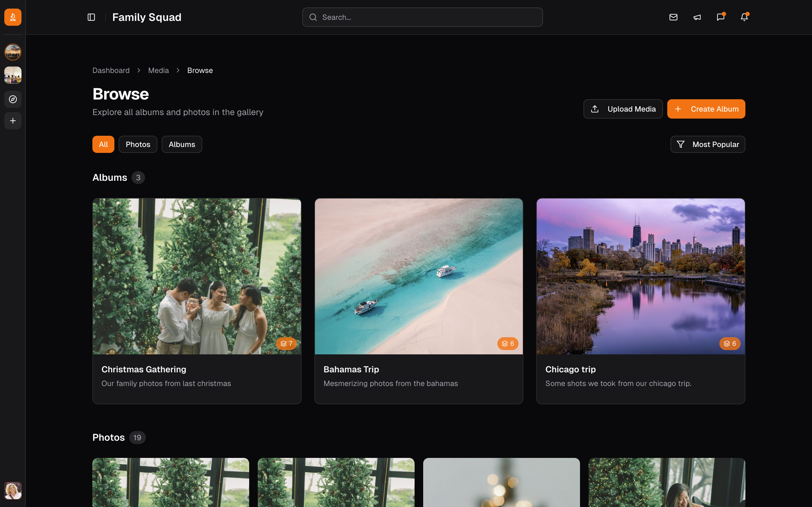The height and width of the screenshot is (507, 812).
Task: Open the user profile avatar
Action: 13,490
